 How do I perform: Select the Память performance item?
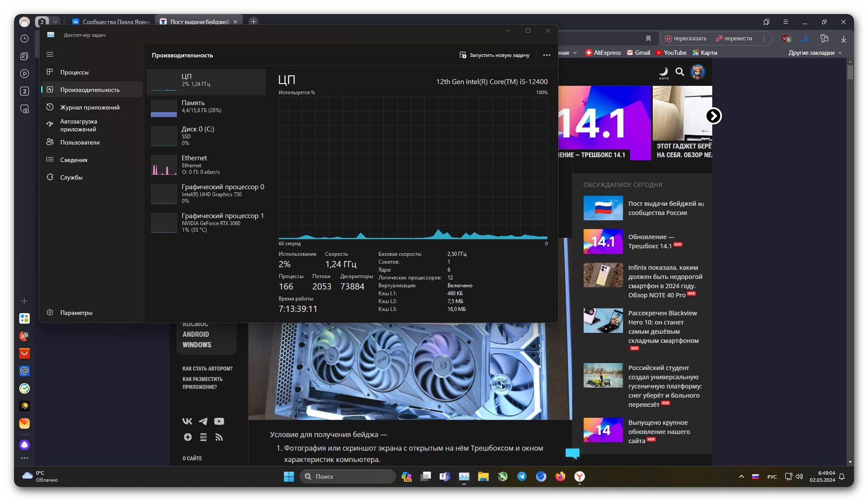(206, 106)
